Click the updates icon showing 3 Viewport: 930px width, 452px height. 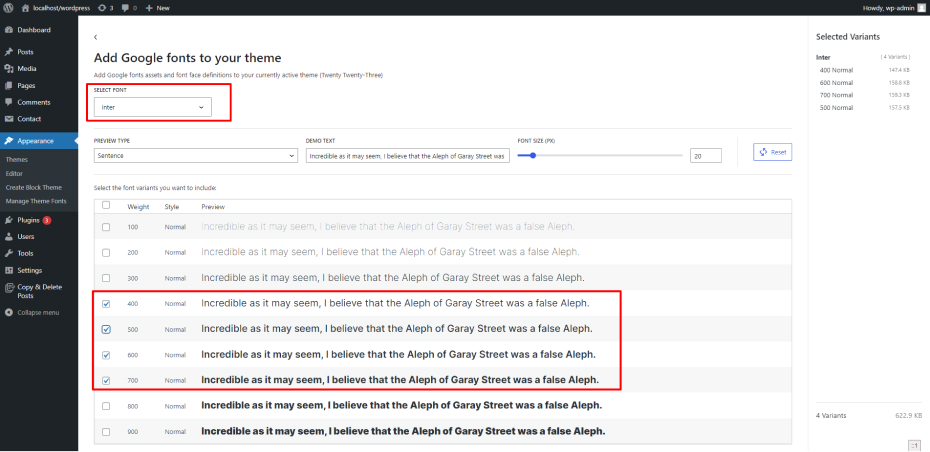[x=102, y=8]
